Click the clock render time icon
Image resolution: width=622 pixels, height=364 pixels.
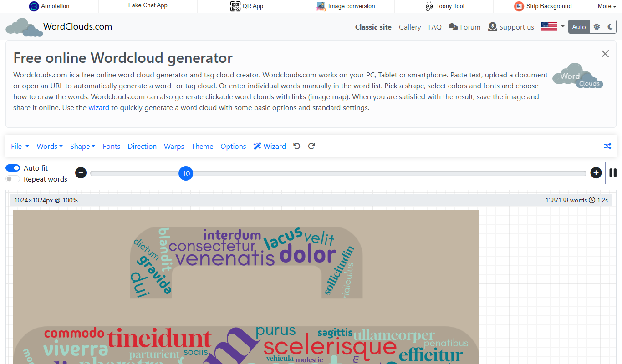point(592,200)
